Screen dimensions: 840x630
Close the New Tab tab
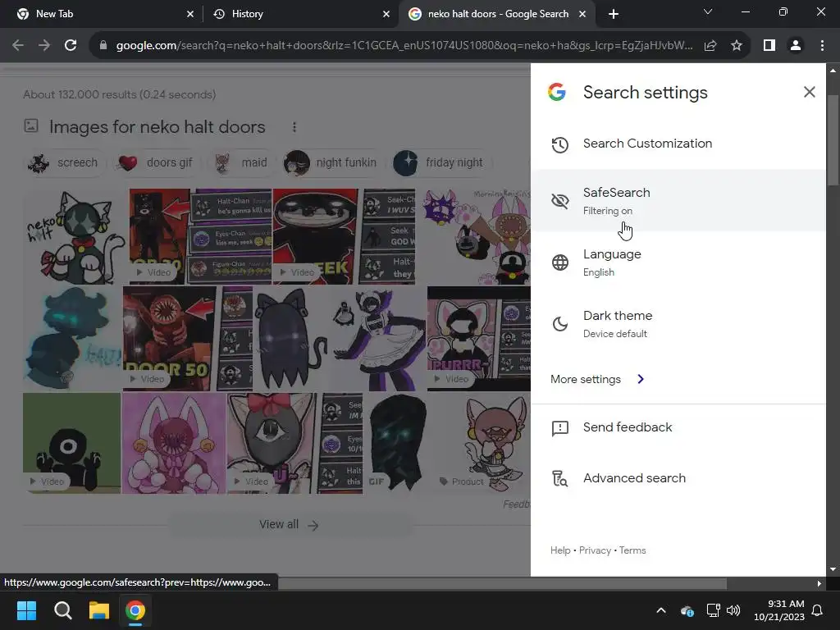pyautogui.click(x=190, y=14)
